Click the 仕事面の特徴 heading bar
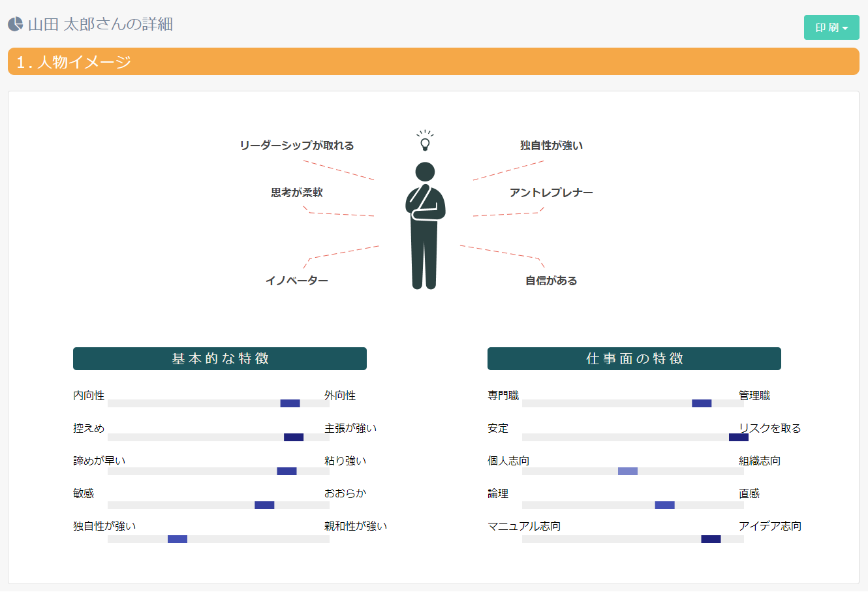The height and width of the screenshot is (592, 868). point(634,358)
